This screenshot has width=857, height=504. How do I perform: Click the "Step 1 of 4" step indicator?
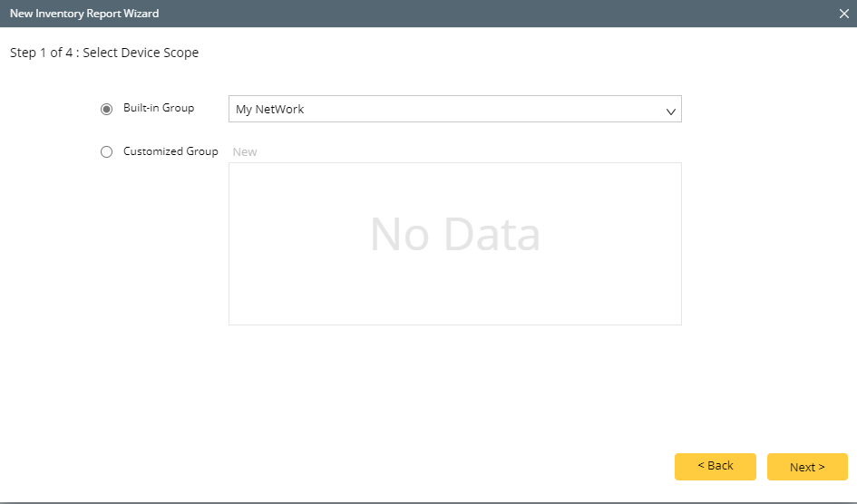click(x=42, y=53)
